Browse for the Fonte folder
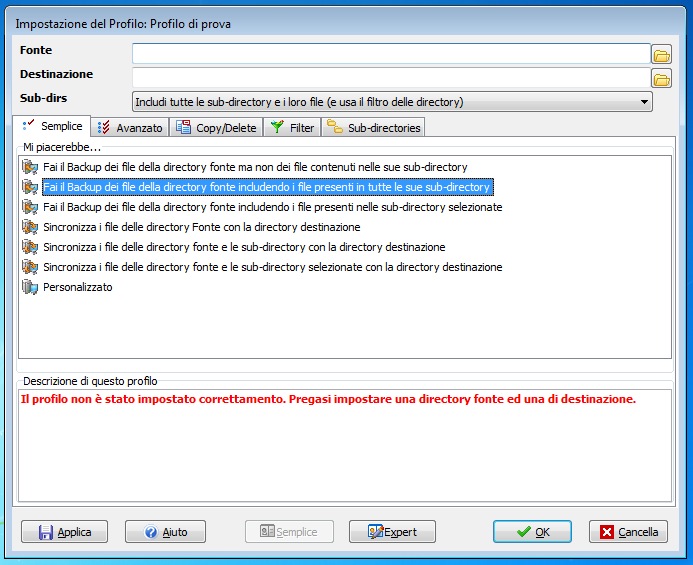The image size is (693, 565). tap(661, 55)
